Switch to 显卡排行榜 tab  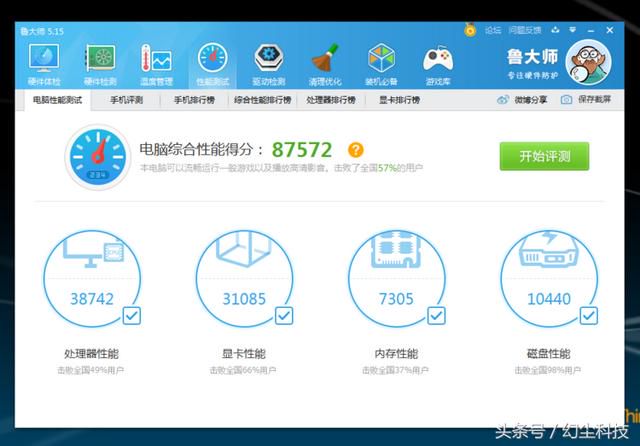point(400,100)
